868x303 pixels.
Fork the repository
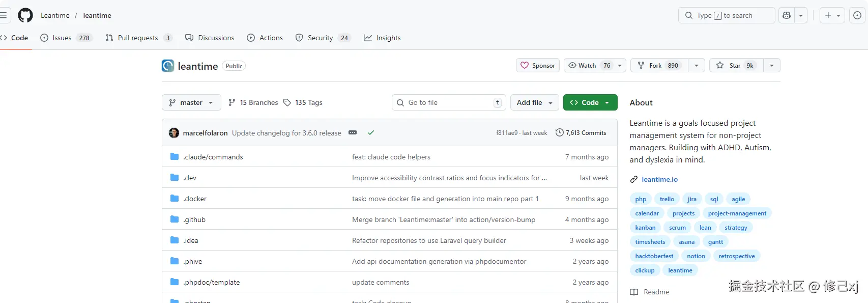click(x=659, y=65)
